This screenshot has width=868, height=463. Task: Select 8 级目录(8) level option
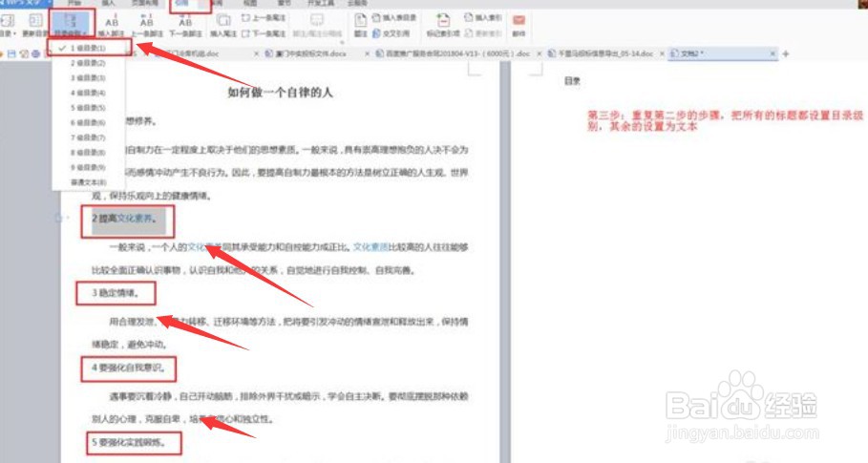tap(89, 152)
